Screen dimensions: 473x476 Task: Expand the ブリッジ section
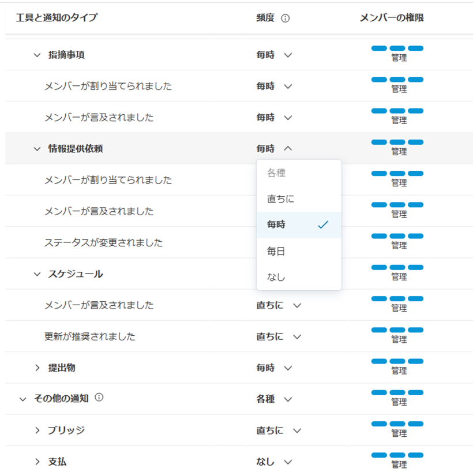point(37,430)
